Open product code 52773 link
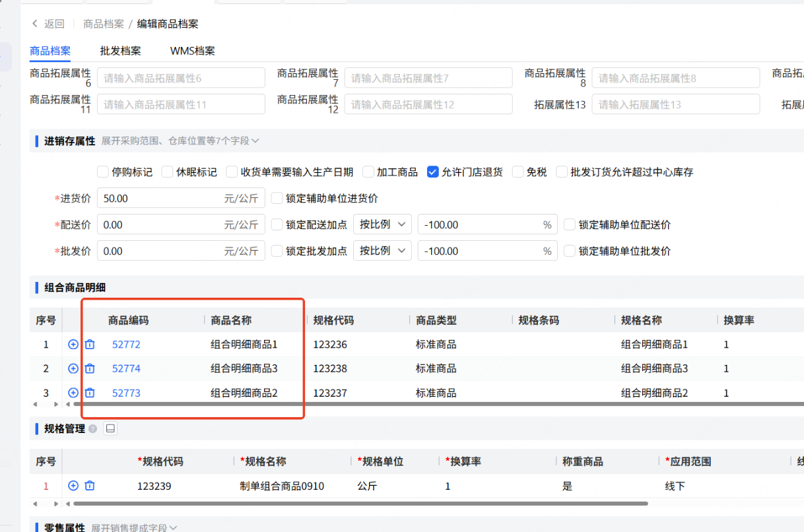Viewport: 804px width, 532px height. [x=126, y=393]
